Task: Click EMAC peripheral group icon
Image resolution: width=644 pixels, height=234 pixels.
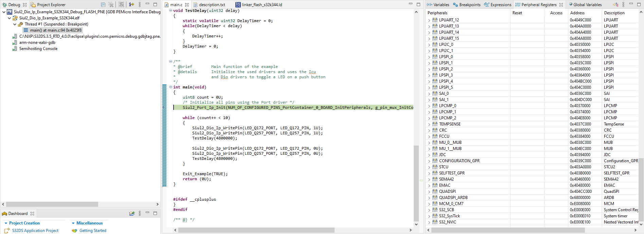Action: click(435, 185)
